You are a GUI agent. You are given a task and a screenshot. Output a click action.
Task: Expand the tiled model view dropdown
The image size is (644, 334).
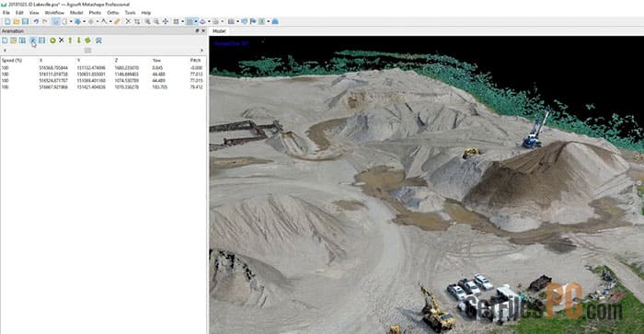[x=223, y=21]
